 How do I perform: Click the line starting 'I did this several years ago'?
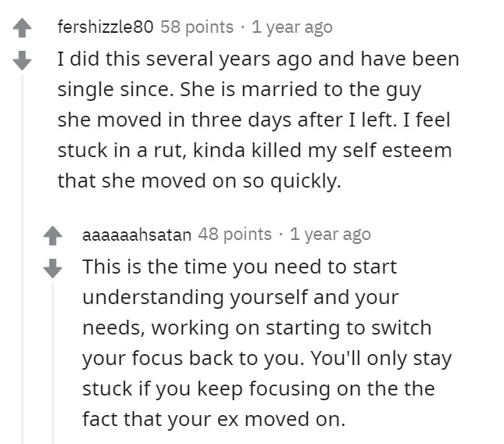tap(258, 59)
